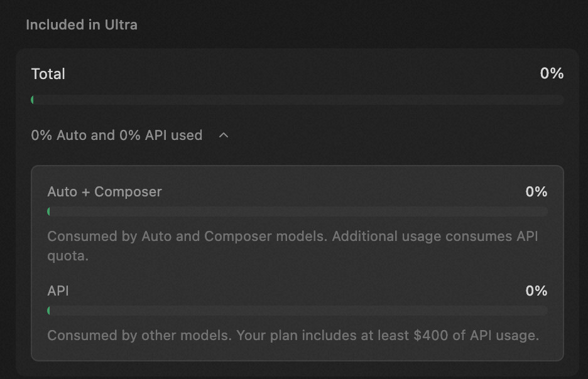Click the "0% Auto and 0% API used" summary
Viewport: 588px width, 379px height.
[117, 135]
